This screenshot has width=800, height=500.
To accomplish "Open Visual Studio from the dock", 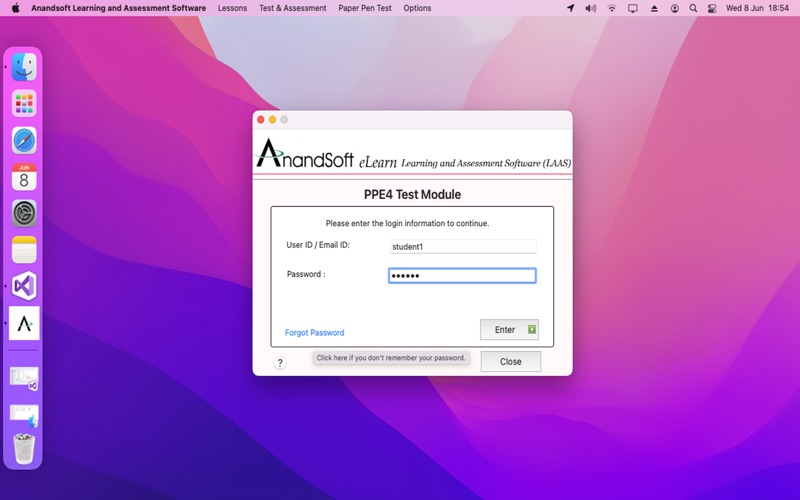I will (24, 286).
